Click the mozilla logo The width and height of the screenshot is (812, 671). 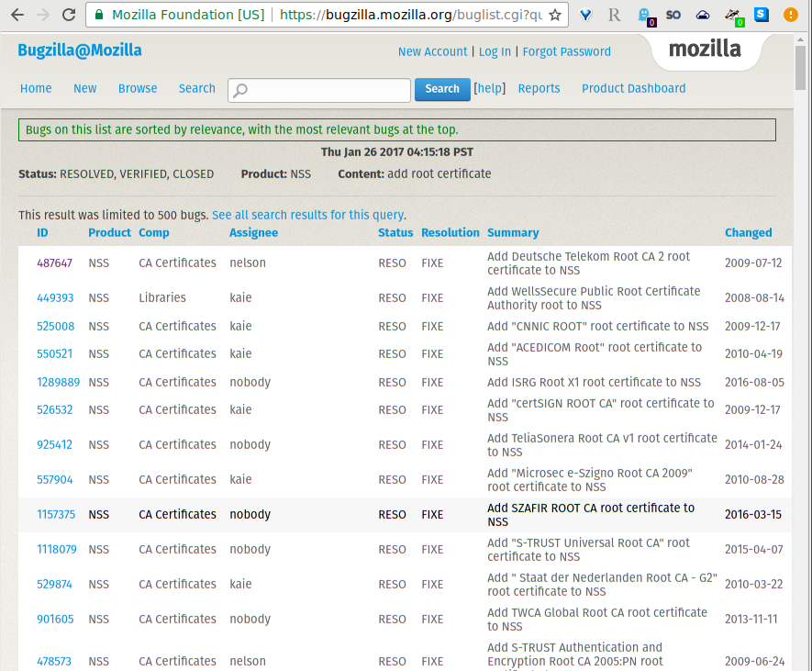pos(705,49)
